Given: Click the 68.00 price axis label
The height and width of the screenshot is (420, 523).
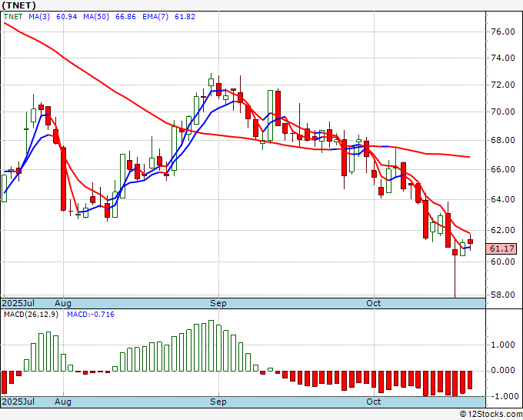Looking at the screenshot, I should click(x=503, y=140).
